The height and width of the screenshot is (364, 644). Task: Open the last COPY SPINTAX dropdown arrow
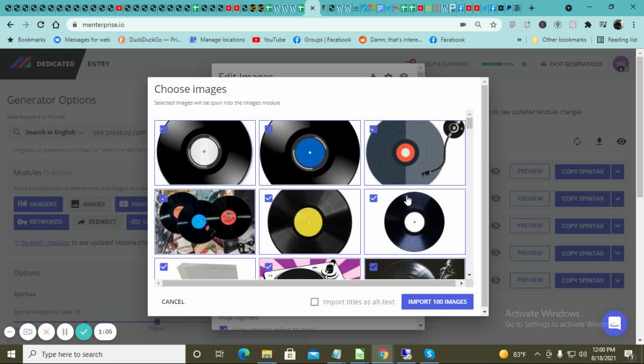point(617,280)
